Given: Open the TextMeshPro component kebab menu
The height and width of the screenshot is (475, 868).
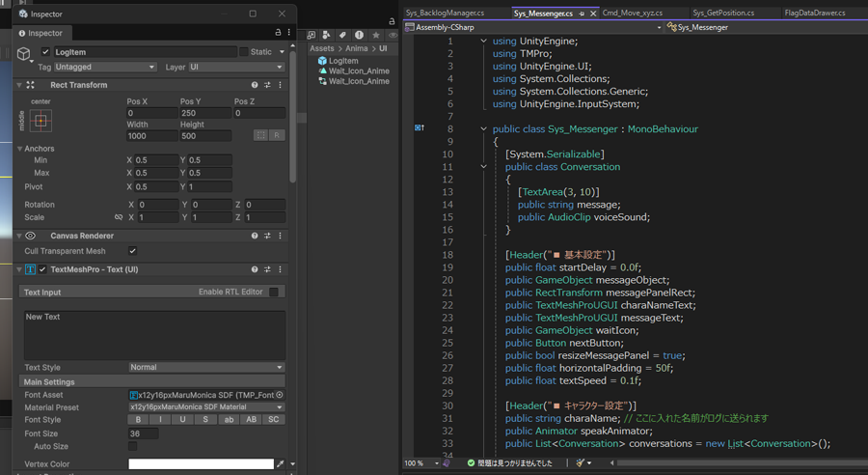Looking at the screenshot, I should pyautogui.click(x=281, y=270).
